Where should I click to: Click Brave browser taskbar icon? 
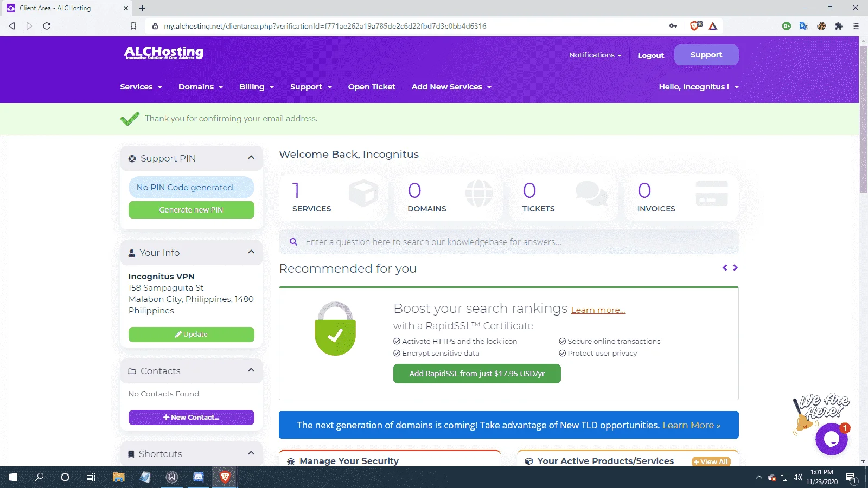[x=225, y=477]
